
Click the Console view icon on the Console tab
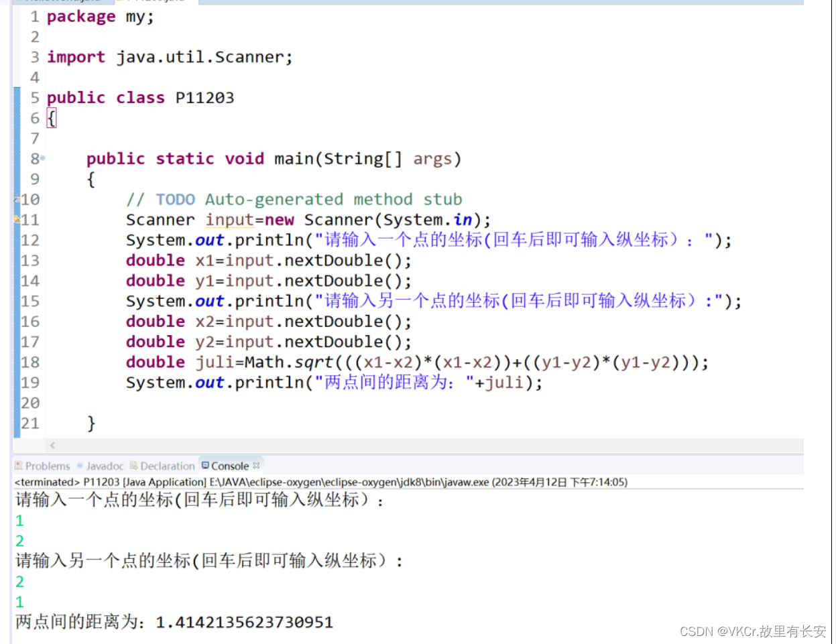pos(205,466)
